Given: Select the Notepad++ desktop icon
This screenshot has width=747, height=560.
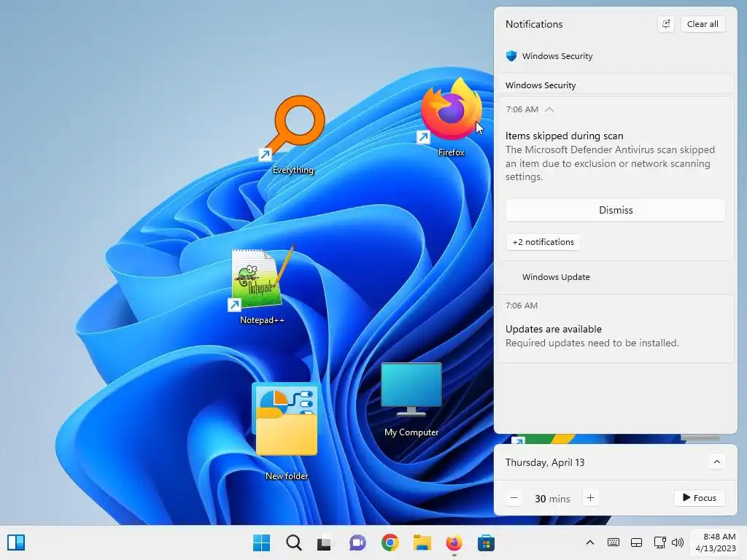Looking at the screenshot, I should tap(262, 284).
